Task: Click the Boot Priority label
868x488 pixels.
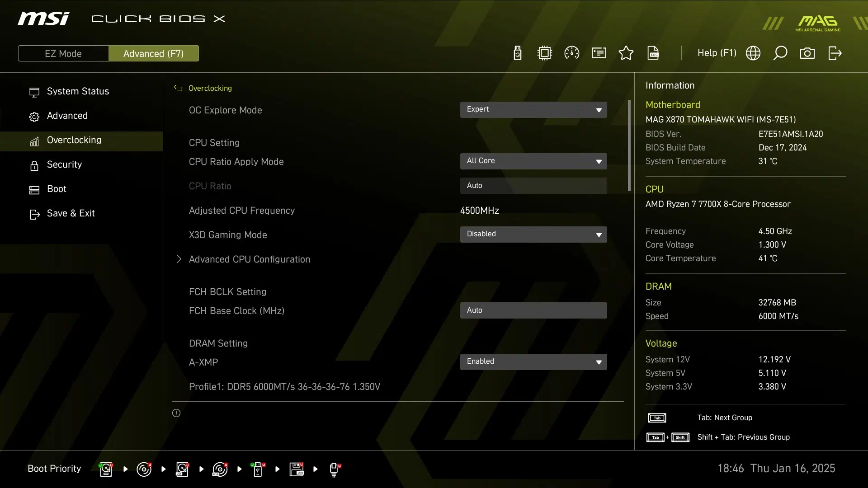Action: coord(54,469)
